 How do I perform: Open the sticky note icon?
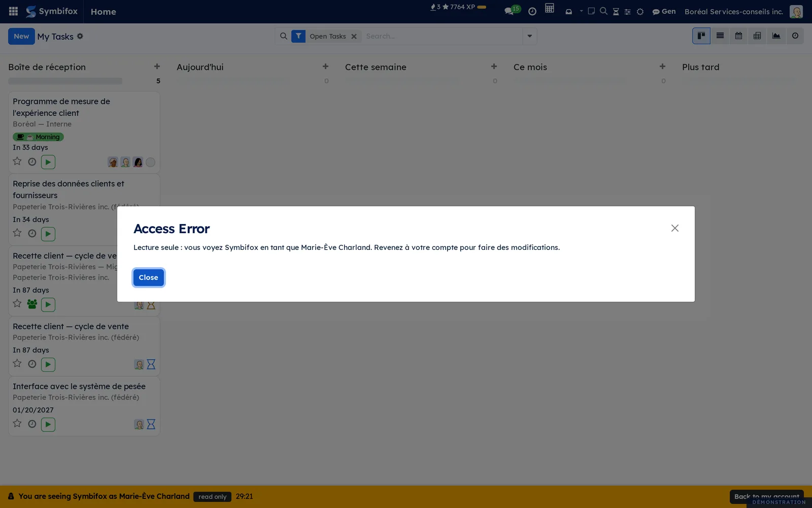pos(591,11)
